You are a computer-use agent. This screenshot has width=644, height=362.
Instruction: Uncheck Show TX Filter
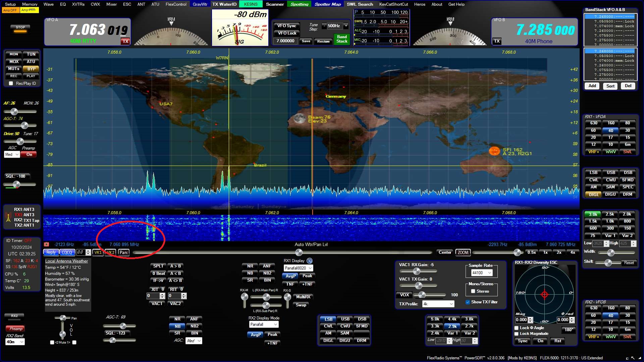(468, 302)
